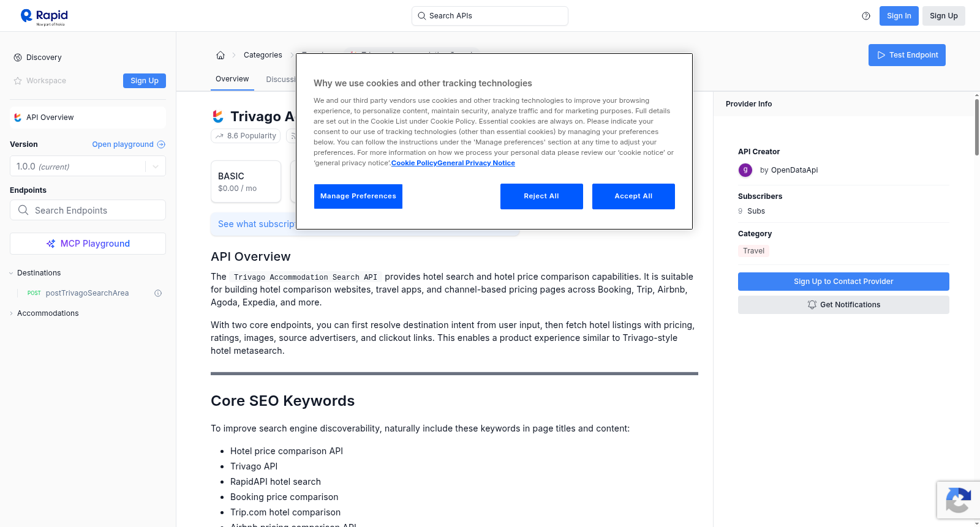The width and height of the screenshot is (980, 527).
Task: Open the help question mark icon
Action: 866,16
